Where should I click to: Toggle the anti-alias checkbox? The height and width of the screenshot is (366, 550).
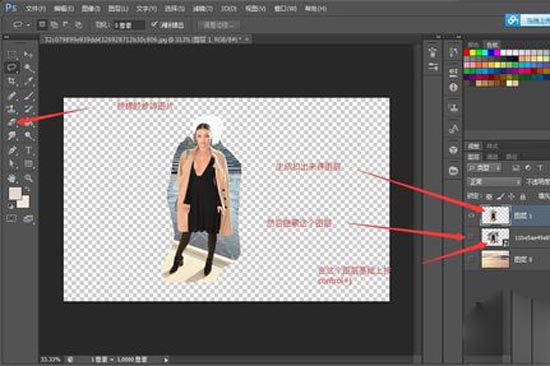click(154, 25)
